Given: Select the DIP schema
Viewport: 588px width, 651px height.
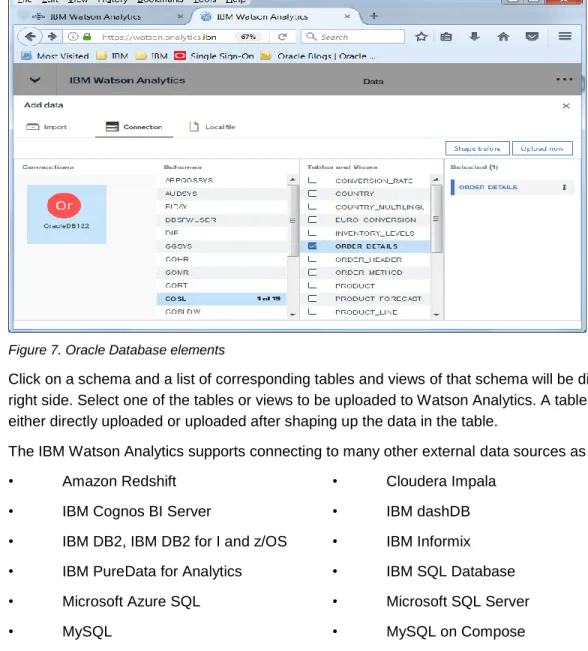Looking at the screenshot, I should click(x=222, y=233).
